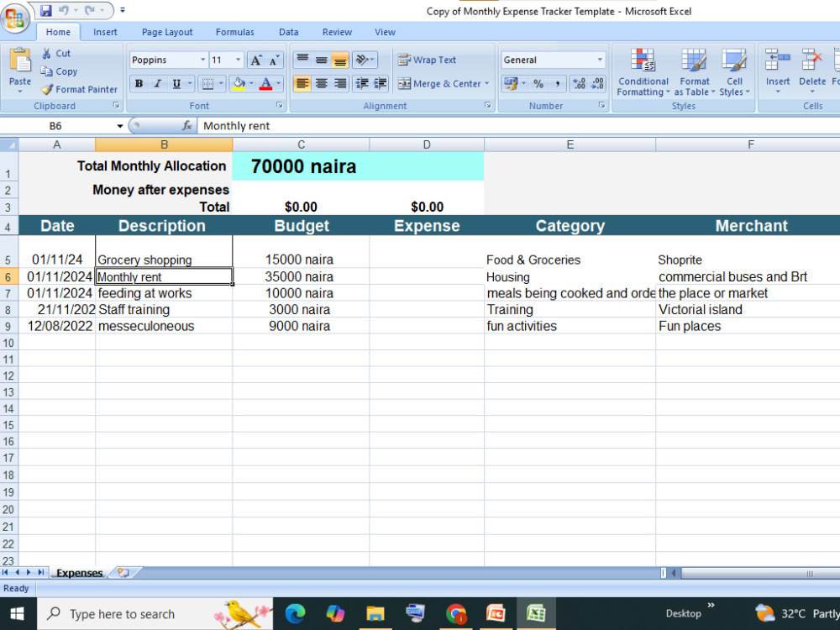
Task: Toggle Italic formatting
Action: (x=158, y=83)
